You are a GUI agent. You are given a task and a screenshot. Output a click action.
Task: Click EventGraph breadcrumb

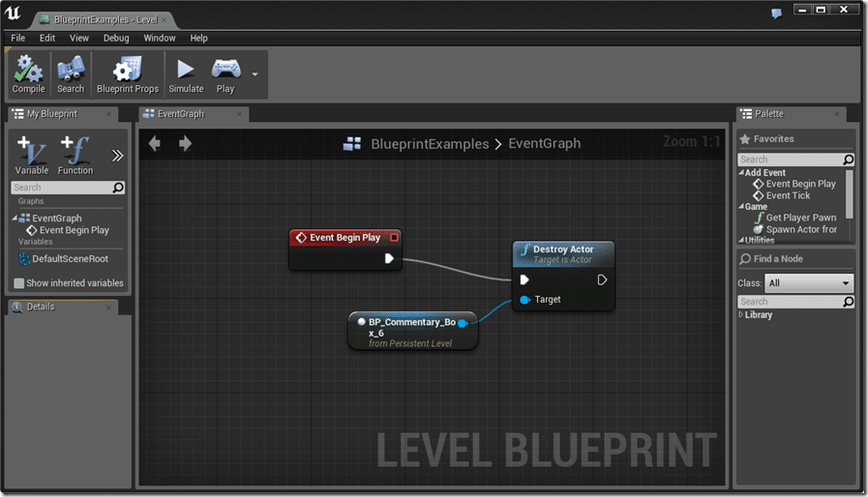click(x=544, y=143)
